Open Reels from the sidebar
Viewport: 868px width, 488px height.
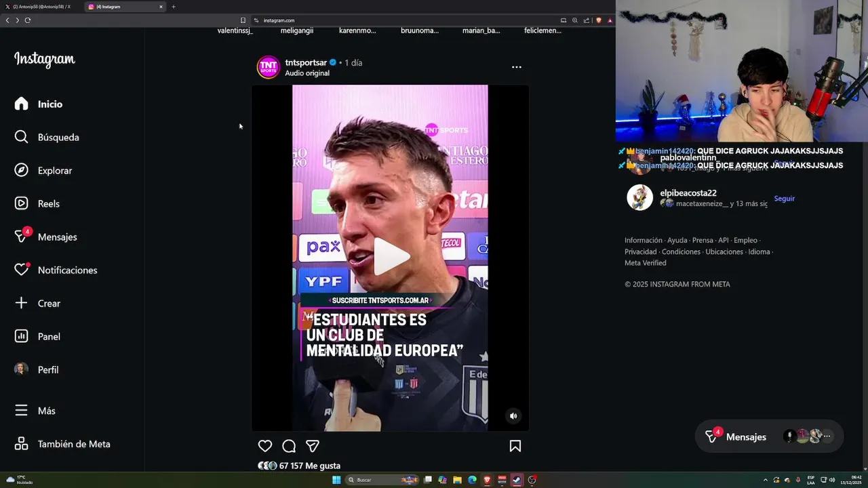coord(37,203)
